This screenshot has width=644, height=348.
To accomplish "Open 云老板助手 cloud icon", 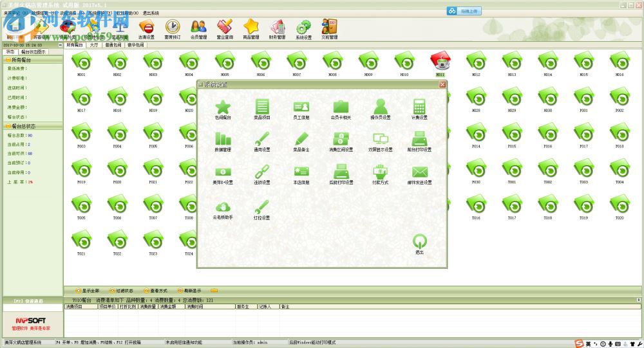I will pos(223,208).
